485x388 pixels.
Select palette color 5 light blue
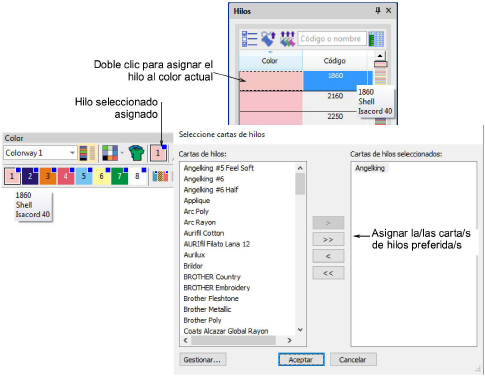(x=84, y=176)
